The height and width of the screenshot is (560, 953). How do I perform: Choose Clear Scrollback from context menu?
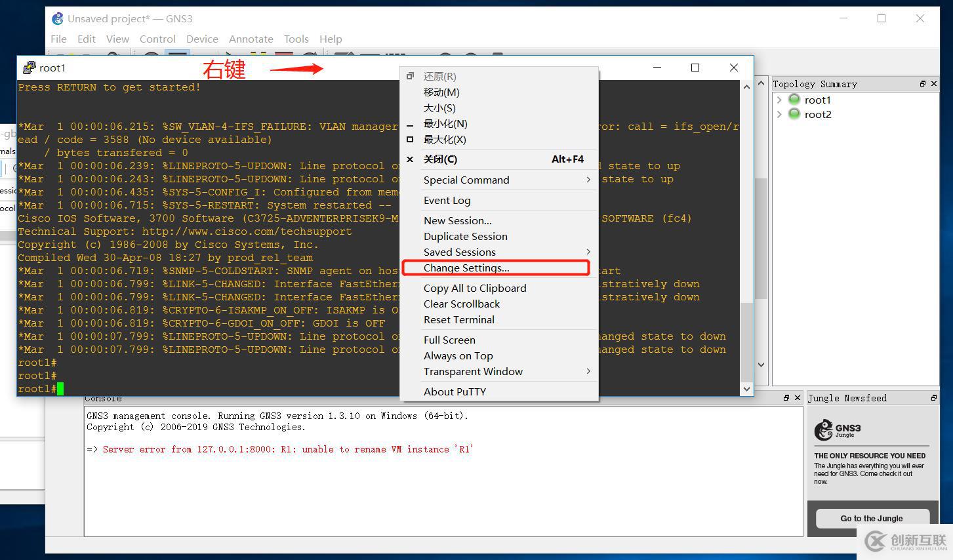click(x=499, y=304)
